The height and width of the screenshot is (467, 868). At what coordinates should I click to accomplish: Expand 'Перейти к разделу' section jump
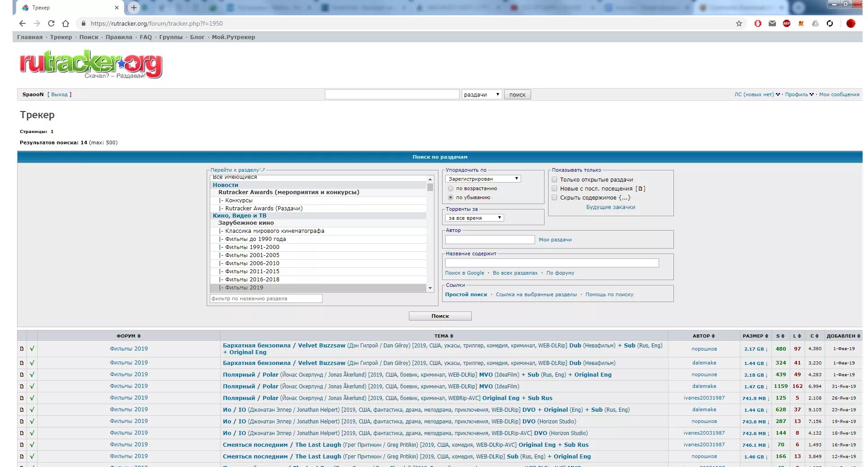[238, 170]
